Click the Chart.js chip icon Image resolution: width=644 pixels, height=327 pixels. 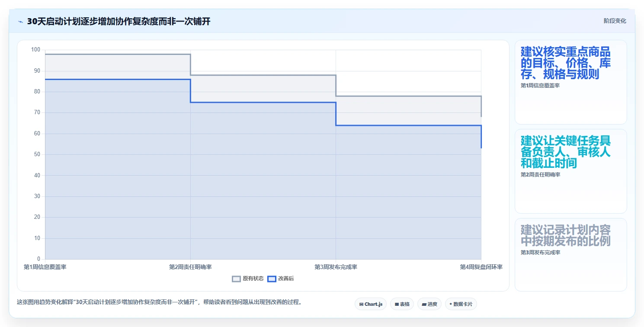tap(361, 304)
